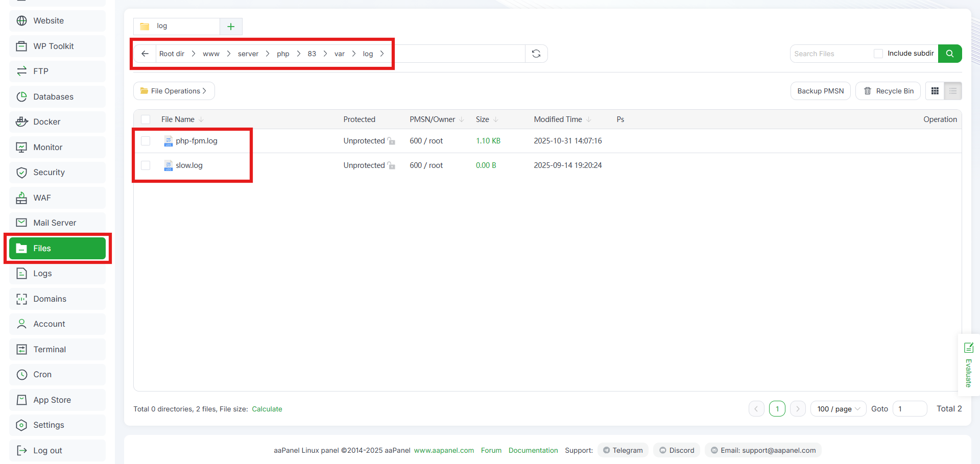This screenshot has width=980, height=464.
Task: Click the Goto page number field
Action: 910,409
